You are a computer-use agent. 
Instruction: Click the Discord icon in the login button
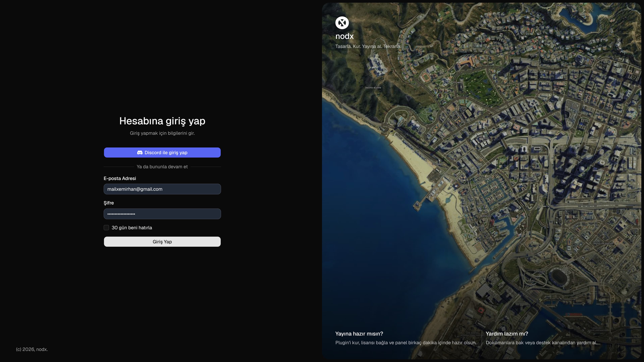point(140,153)
